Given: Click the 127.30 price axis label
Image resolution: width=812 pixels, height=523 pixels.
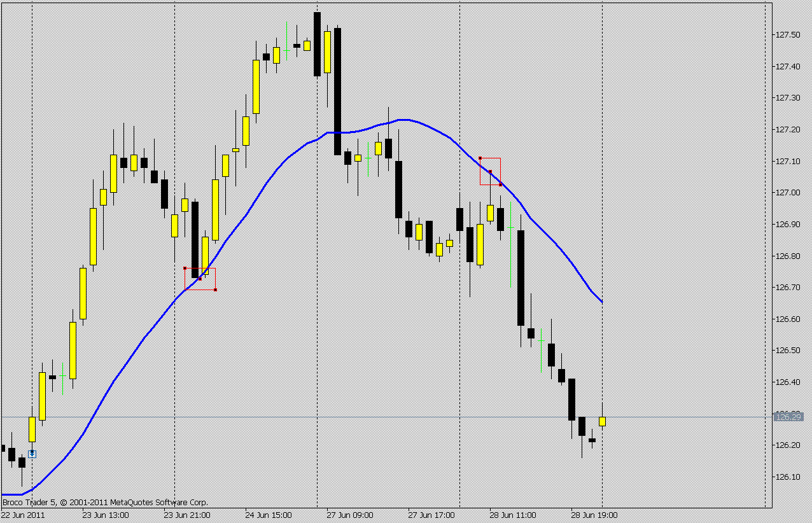Looking at the screenshot, I should coord(787,97).
